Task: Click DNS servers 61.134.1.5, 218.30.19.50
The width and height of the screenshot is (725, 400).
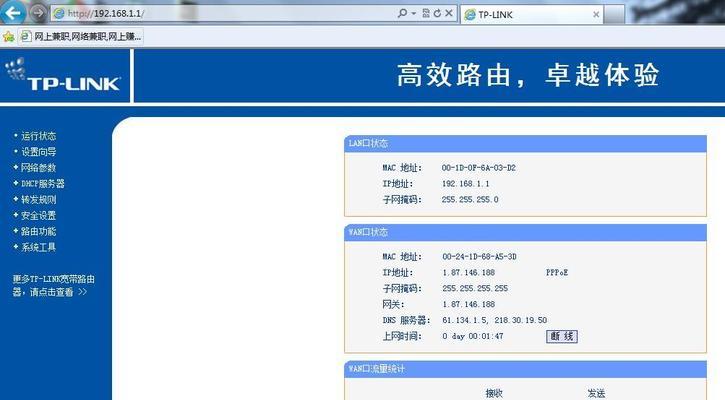Action: tap(494, 320)
